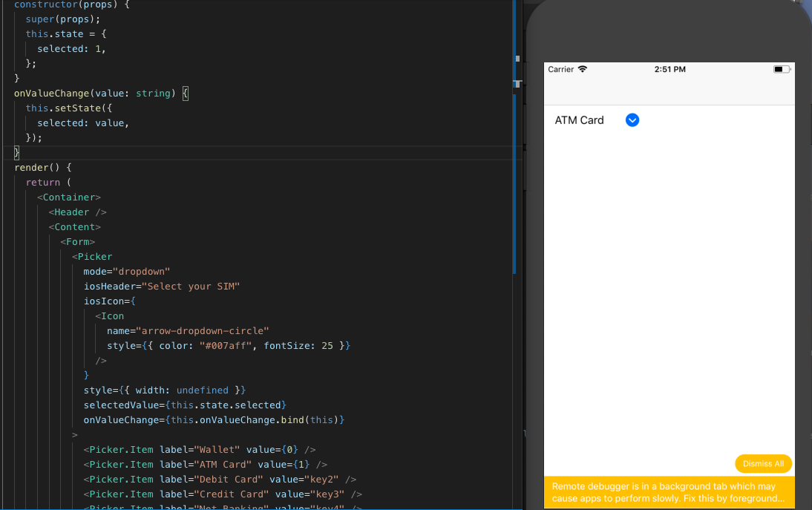Click the style={{ width: undefined }} line
Image resolution: width=812 pixels, height=510 pixels.
click(x=165, y=390)
